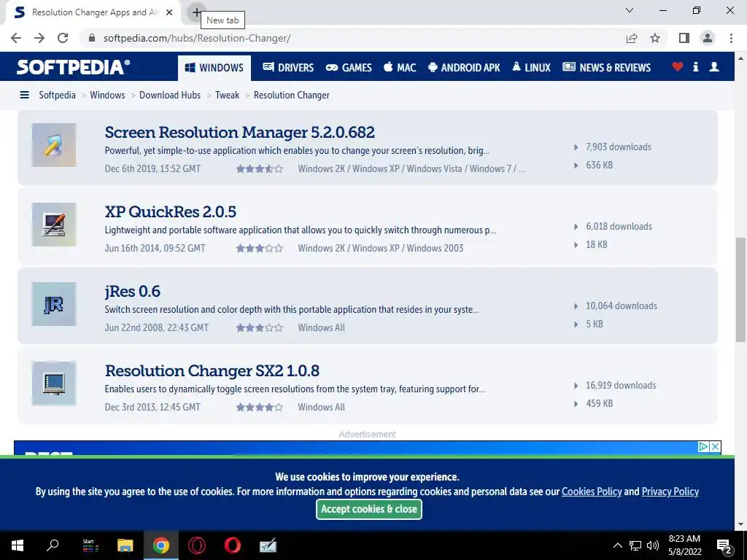Viewport: 747px width, 560px height.
Task: Open the hamburger menu beside breadcrumbs
Action: coord(24,96)
